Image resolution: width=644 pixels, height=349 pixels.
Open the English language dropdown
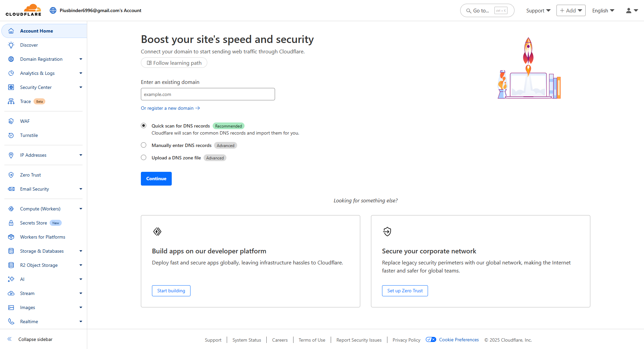pyautogui.click(x=603, y=10)
